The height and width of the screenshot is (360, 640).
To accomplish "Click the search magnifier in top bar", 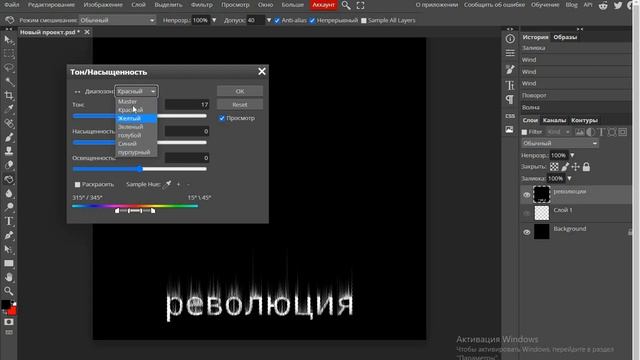I will (x=346, y=5).
